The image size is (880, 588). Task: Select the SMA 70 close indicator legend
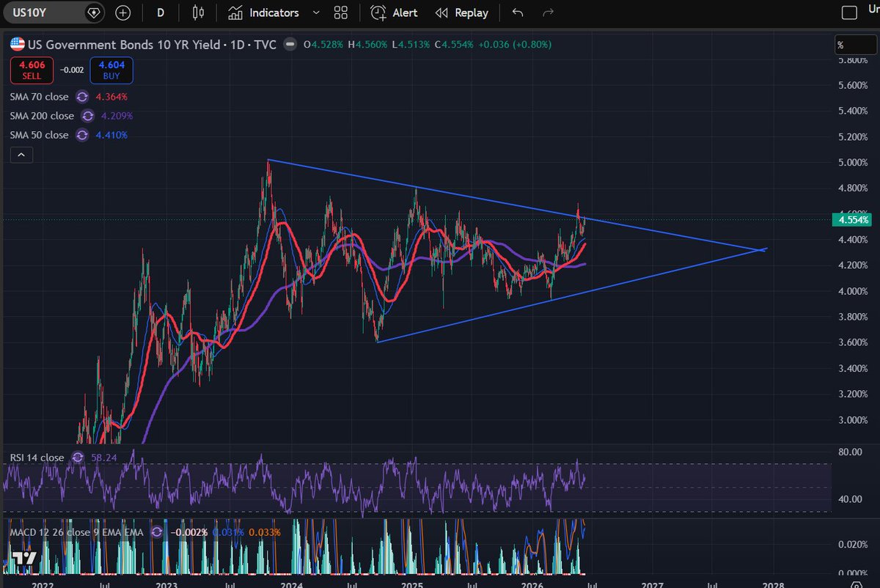40,97
